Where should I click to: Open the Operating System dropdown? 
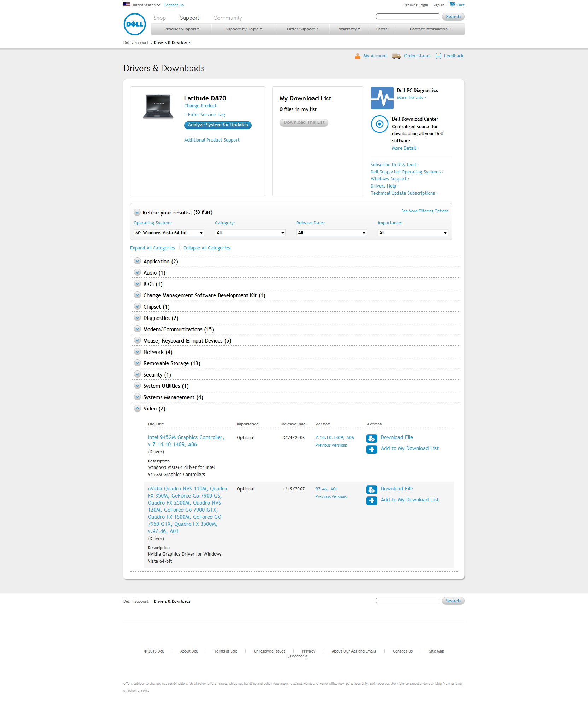[169, 232]
